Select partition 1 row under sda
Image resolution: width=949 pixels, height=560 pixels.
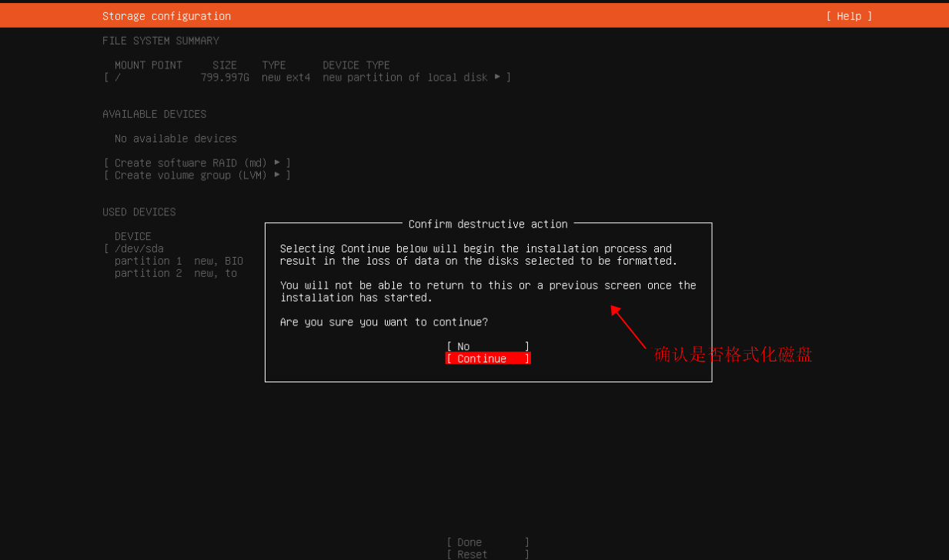tap(179, 261)
